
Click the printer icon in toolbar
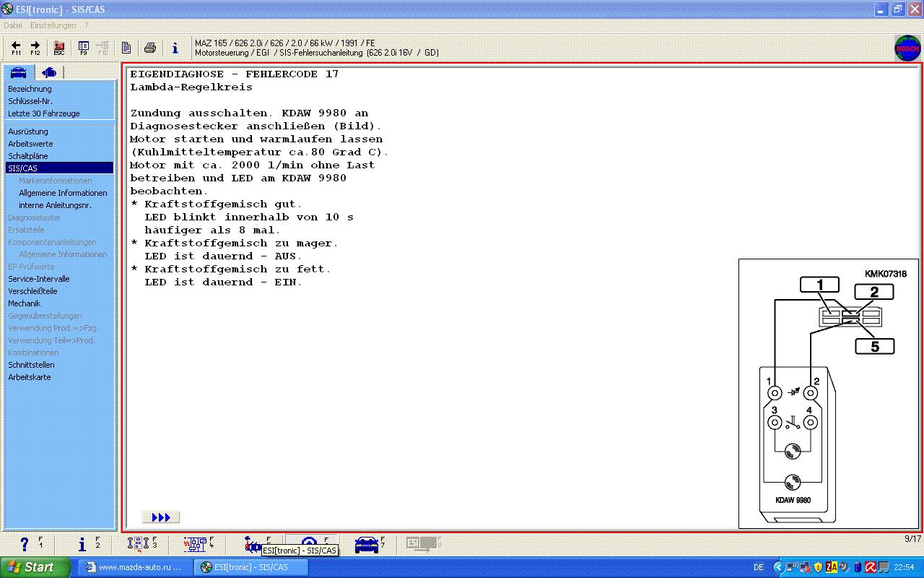[150, 48]
